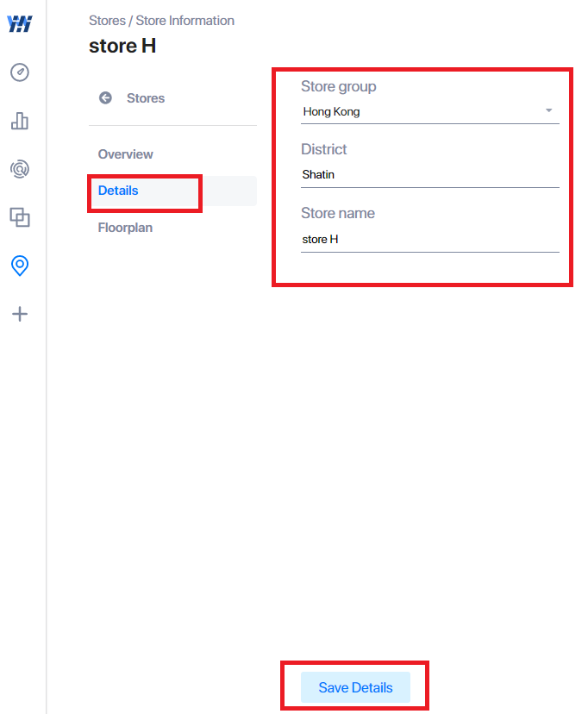
Task: Click the Stores breadcrumb link
Action: pyautogui.click(x=107, y=21)
